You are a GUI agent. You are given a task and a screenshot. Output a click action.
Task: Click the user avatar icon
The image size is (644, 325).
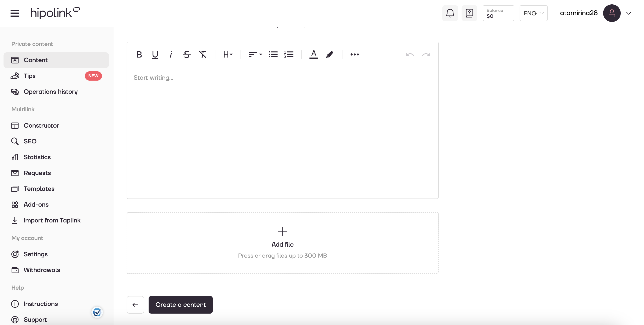(x=611, y=13)
